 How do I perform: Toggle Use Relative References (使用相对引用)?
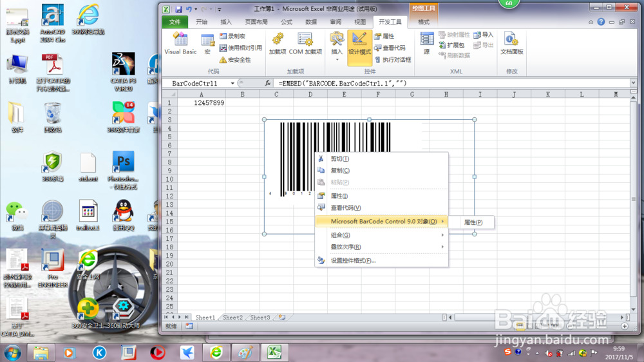point(241,48)
